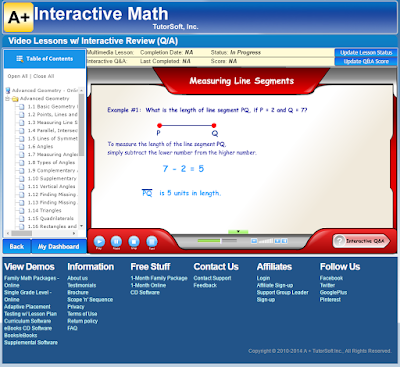Open lesson 1.4 Parallel, Intersecting
This screenshot has width=400, height=367.
pyautogui.click(x=53, y=131)
